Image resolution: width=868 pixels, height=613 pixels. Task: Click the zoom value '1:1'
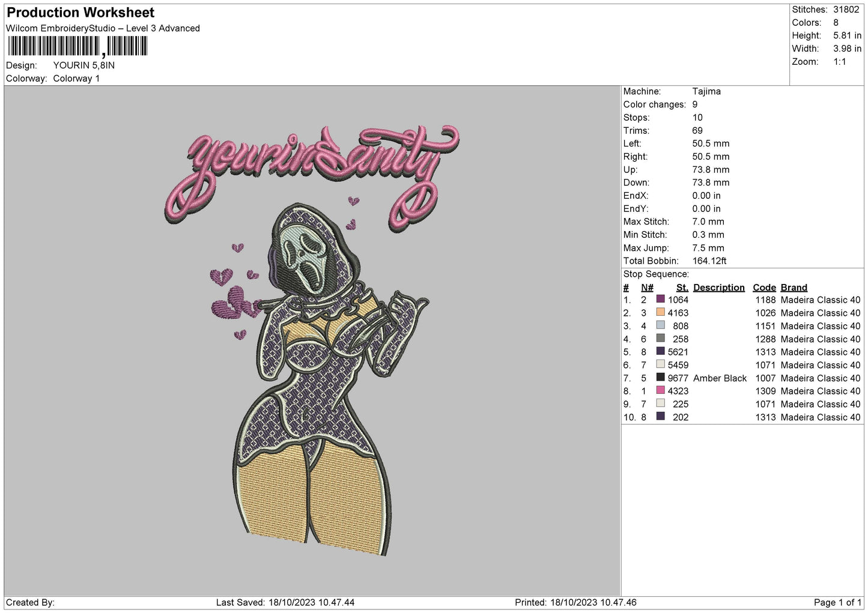[x=839, y=62]
